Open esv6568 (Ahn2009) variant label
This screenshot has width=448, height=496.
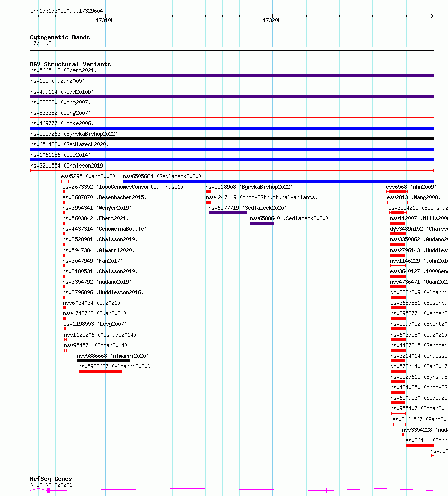[411, 187]
